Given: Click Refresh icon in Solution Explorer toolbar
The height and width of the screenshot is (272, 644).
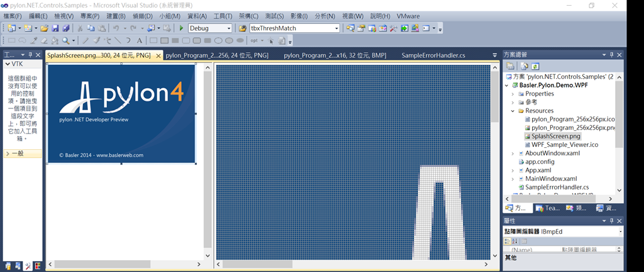Looking at the screenshot, I should 535,65.
